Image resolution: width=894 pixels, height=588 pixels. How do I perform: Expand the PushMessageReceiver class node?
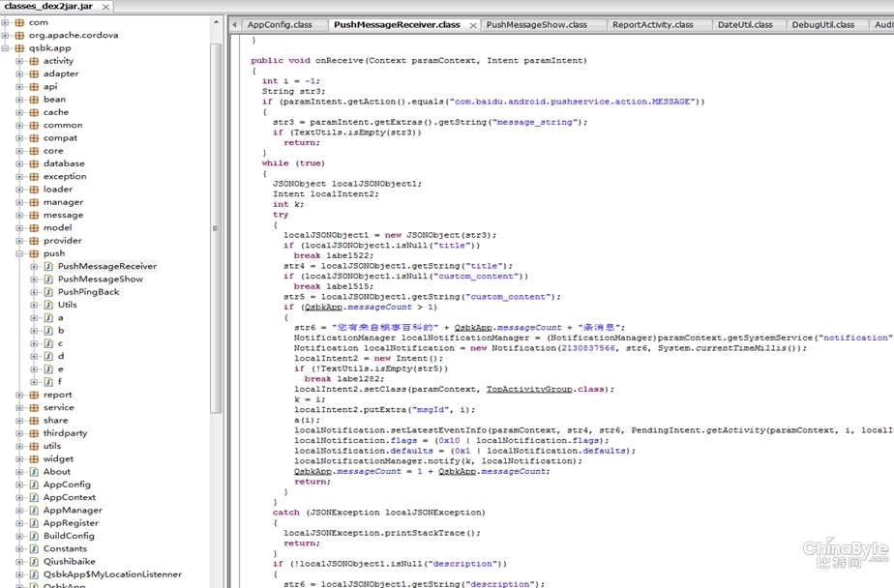(34, 266)
